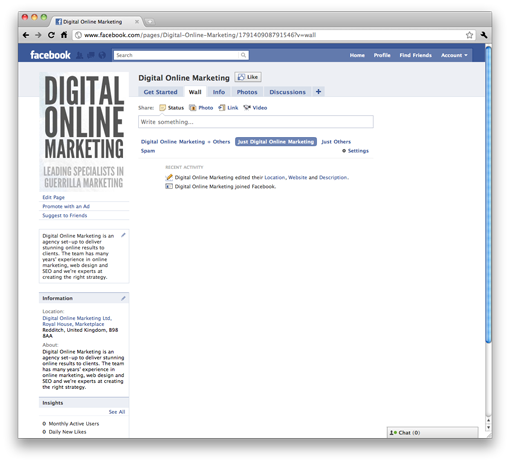510x463 pixels.
Task: Select the Wall tab
Action: coord(195,92)
